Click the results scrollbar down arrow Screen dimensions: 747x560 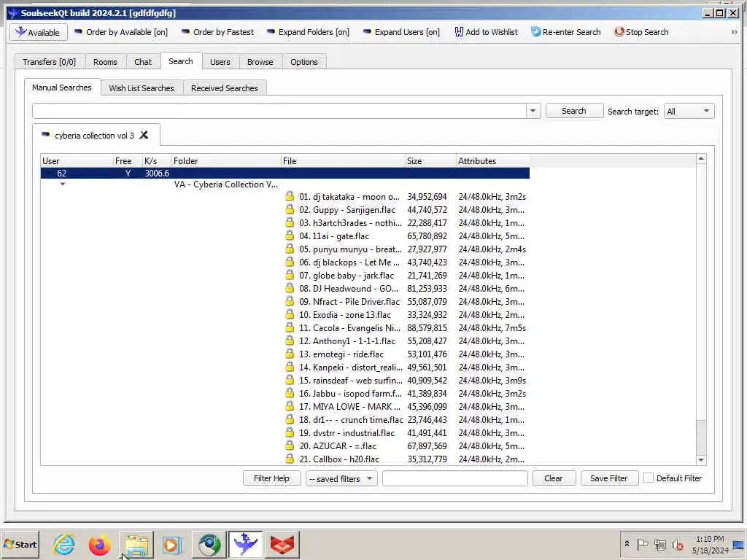[x=701, y=459]
